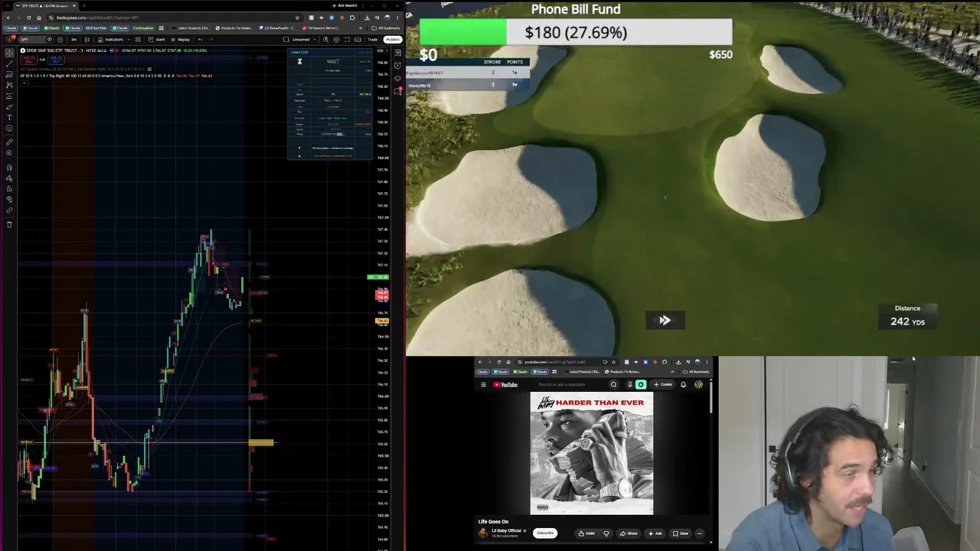
Task: Click the Publish button in TradingView
Action: [393, 39]
